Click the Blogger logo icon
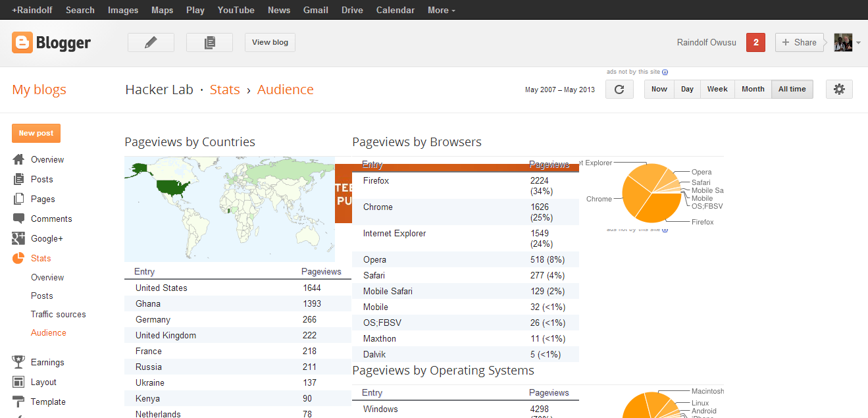This screenshot has width=868, height=418. tap(22, 43)
